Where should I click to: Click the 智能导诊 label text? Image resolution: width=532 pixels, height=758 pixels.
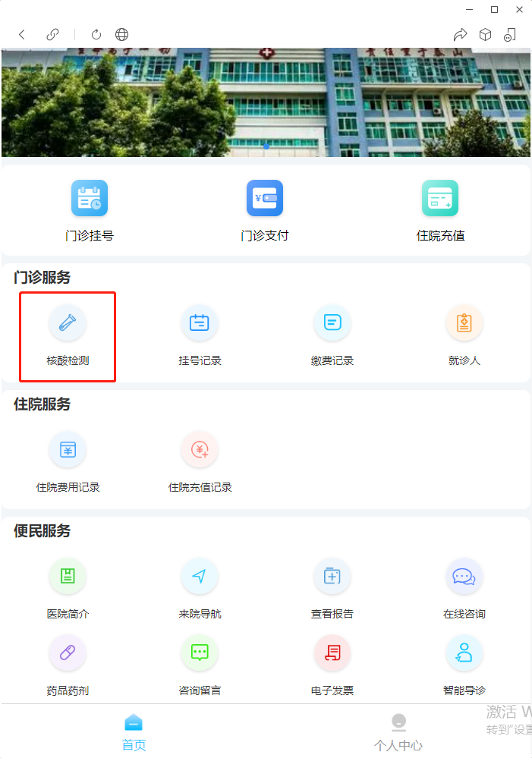pyautogui.click(x=464, y=690)
